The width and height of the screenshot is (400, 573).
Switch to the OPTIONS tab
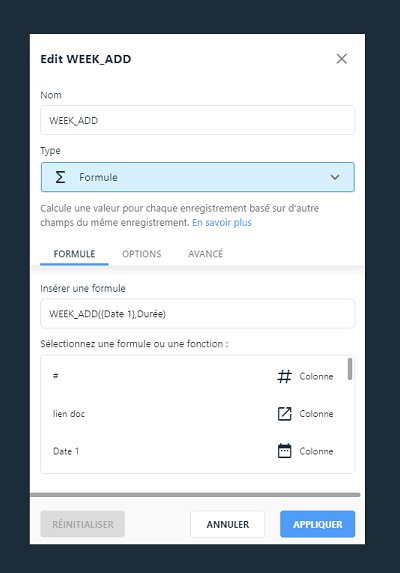click(x=142, y=254)
